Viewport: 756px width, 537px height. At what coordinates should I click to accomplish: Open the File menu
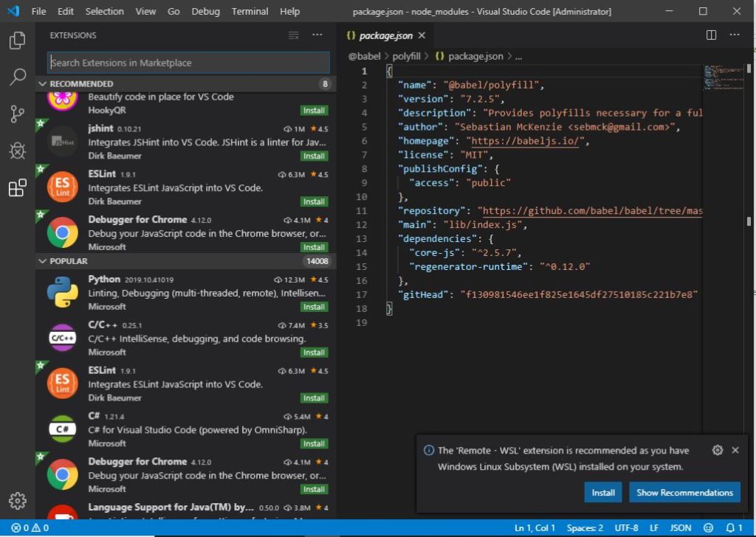click(38, 11)
